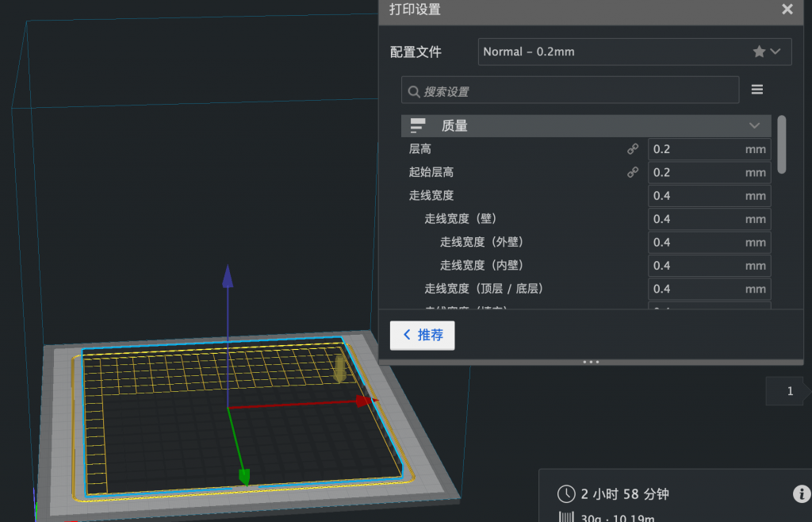Edit the 走线宽度（壁）value field
The width and height of the screenshot is (812, 522).
(x=710, y=219)
